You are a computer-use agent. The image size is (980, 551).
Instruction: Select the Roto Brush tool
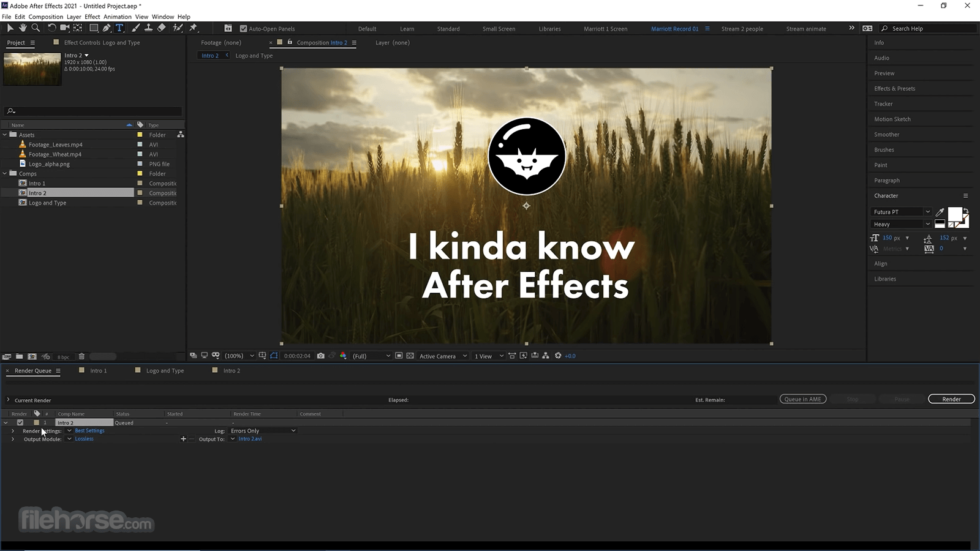coord(178,28)
